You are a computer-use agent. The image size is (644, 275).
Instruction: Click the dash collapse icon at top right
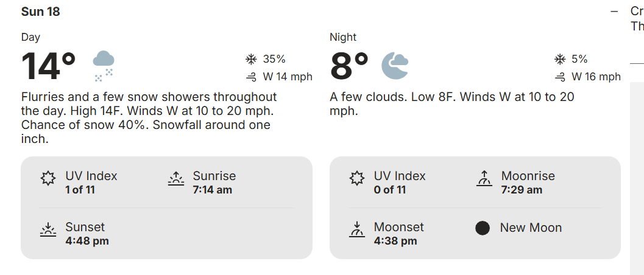click(614, 12)
